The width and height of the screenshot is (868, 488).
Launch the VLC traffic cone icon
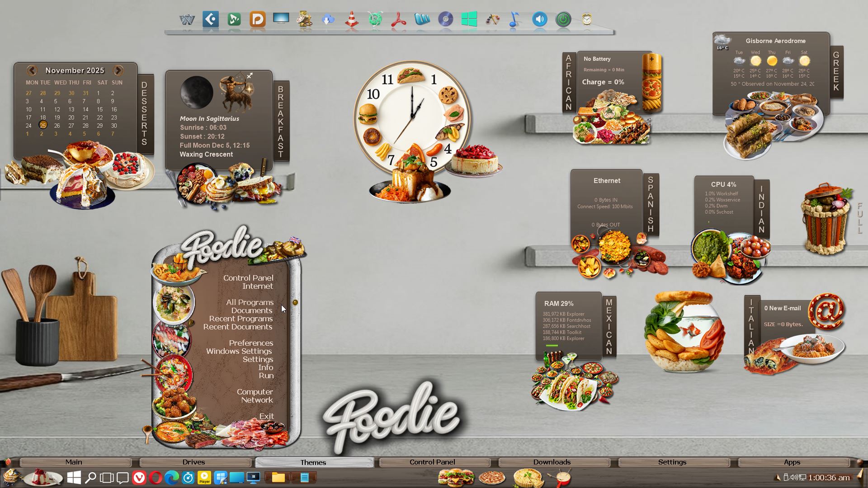coord(352,19)
